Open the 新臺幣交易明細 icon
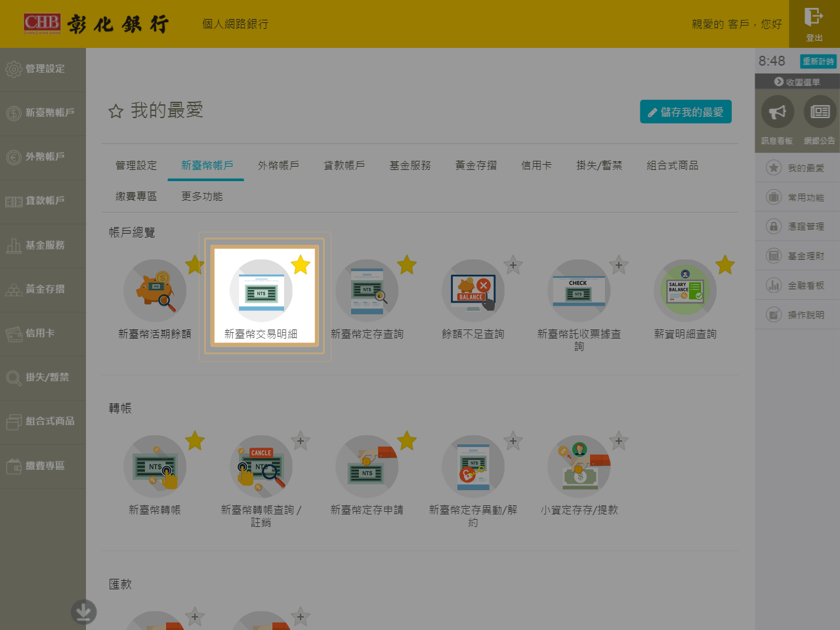The height and width of the screenshot is (630, 840). pyautogui.click(x=261, y=291)
